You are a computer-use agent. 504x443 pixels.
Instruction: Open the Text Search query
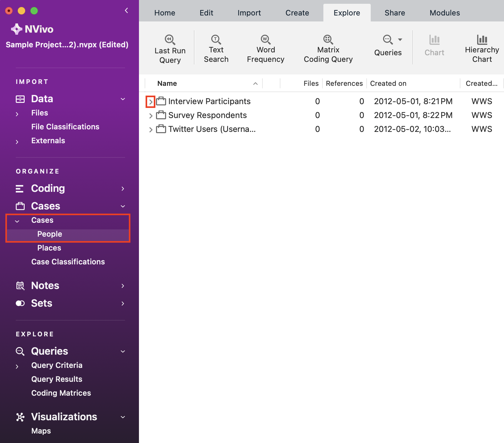coord(216,49)
